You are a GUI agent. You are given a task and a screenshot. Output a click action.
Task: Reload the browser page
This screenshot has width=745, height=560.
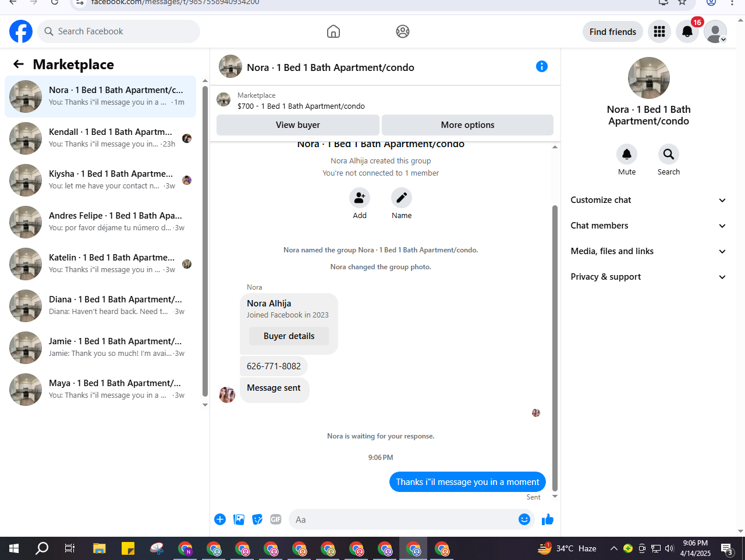click(54, 2)
